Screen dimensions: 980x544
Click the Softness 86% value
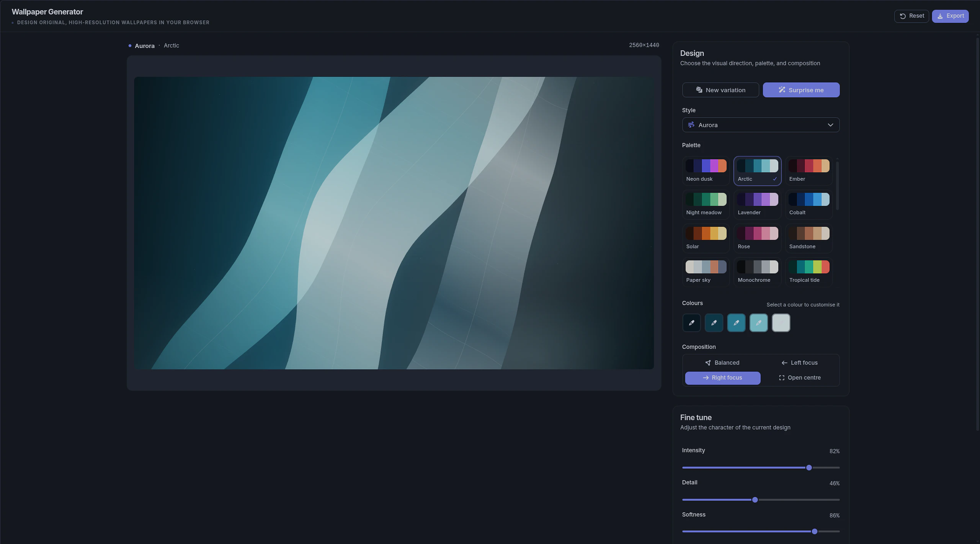[x=834, y=516]
